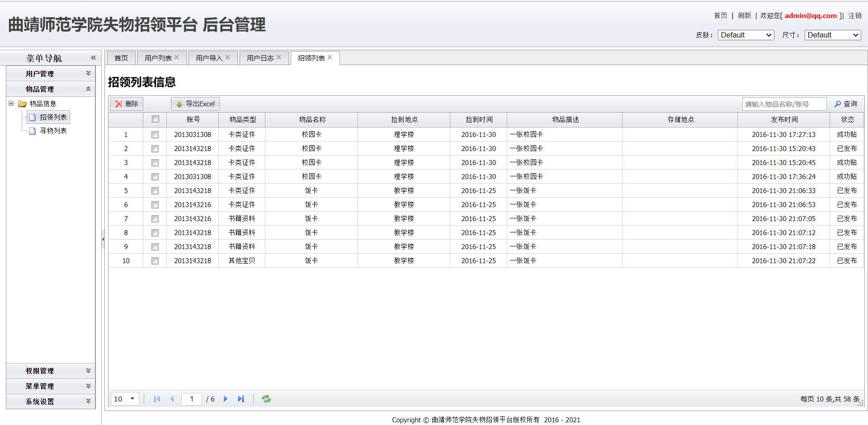Focus the 请输入物品名称/账号 search box
Viewport: 868px width, 425px height.
tap(784, 104)
